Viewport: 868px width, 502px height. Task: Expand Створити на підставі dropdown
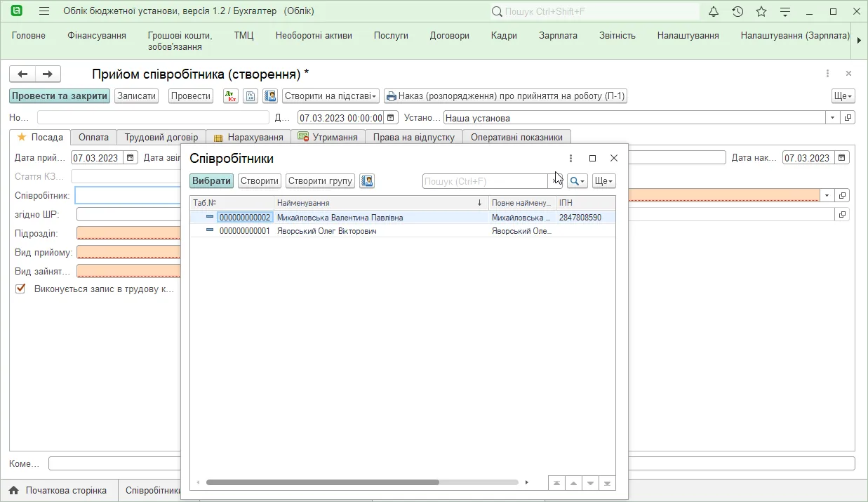330,96
